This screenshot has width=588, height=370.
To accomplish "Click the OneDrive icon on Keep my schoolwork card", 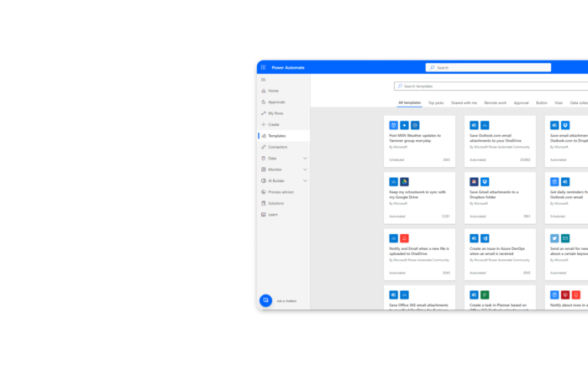I will (393, 182).
